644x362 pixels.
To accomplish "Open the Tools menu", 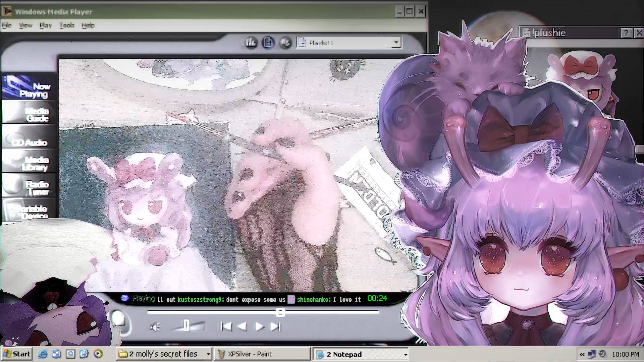I will tap(66, 25).
